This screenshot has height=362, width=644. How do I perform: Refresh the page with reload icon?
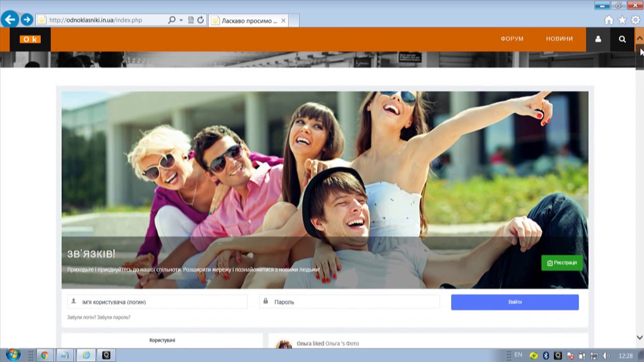(200, 20)
